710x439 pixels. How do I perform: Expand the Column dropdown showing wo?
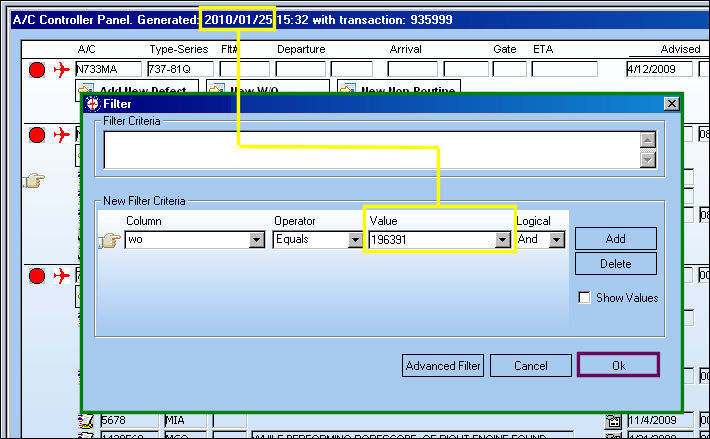point(257,239)
